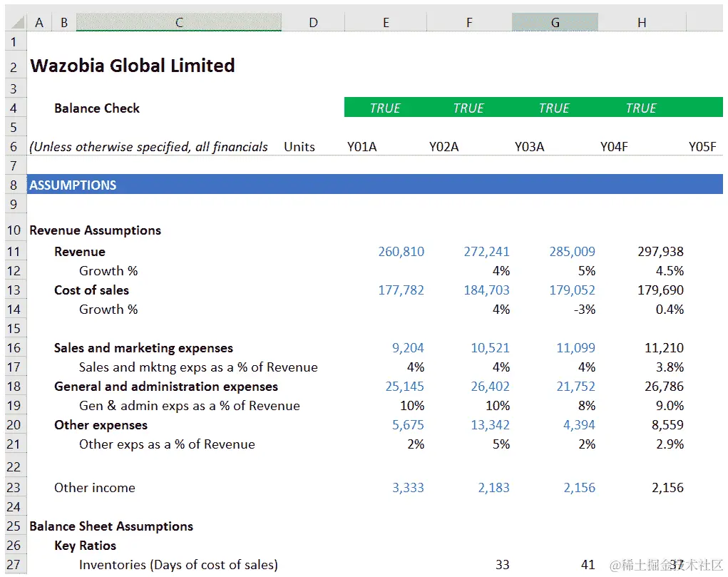The height and width of the screenshot is (577, 728).
Task: Click the Units header cell
Action: 299,147
